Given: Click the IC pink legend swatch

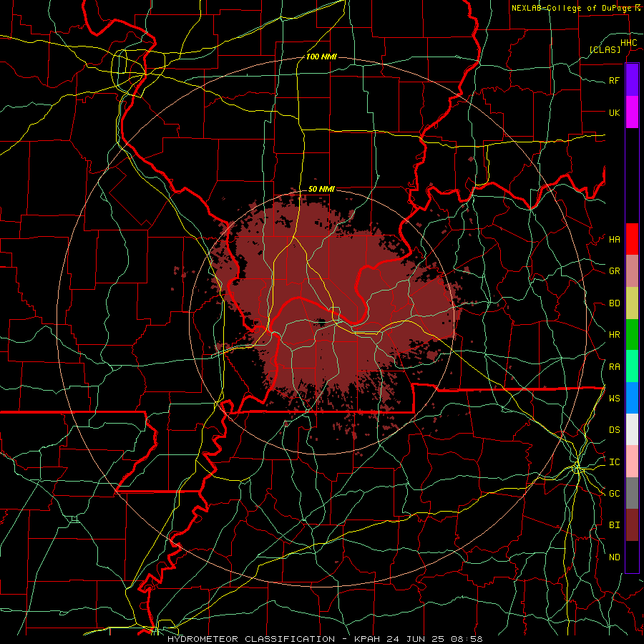Looking at the screenshot, I should coord(632,462).
